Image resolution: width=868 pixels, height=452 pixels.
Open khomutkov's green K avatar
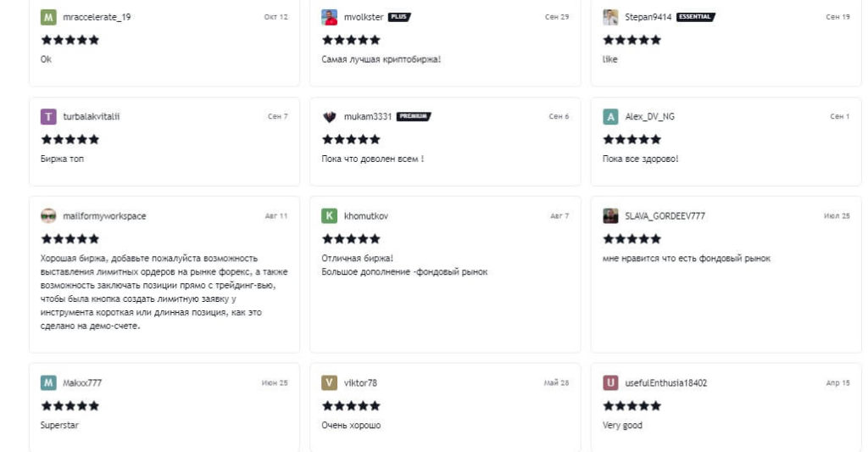point(330,216)
